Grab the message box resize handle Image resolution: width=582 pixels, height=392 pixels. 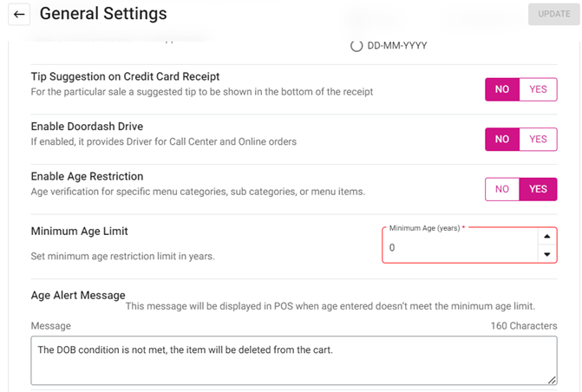tap(552, 380)
